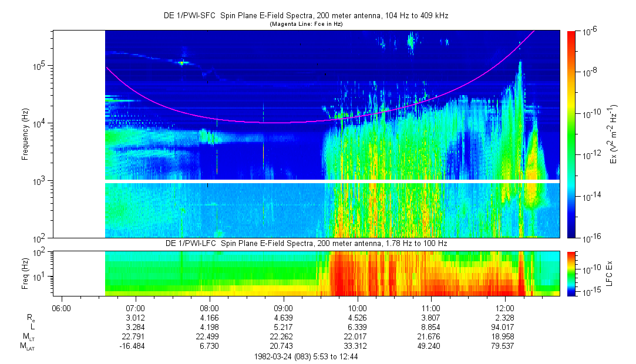Click the 08:00 time tick label

(209, 308)
